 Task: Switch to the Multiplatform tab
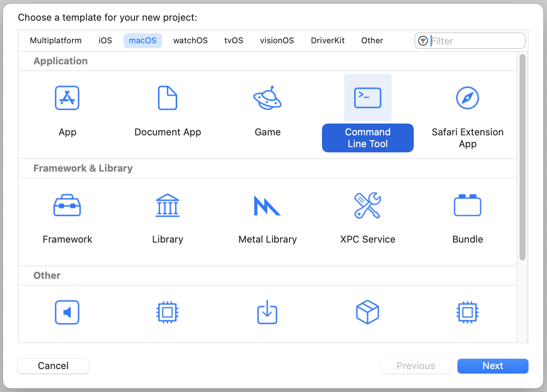pyautogui.click(x=56, y=41)
